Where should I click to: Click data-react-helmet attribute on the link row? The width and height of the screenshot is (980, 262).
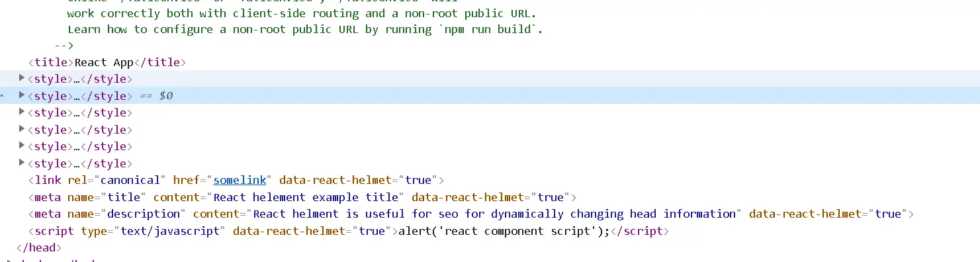tap(358, 180)
